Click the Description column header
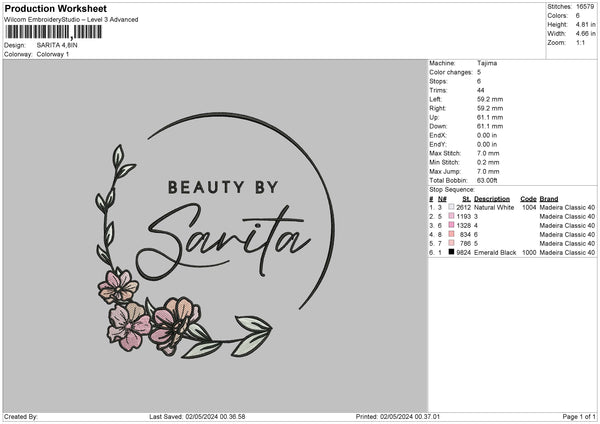 tap(493, 198)
